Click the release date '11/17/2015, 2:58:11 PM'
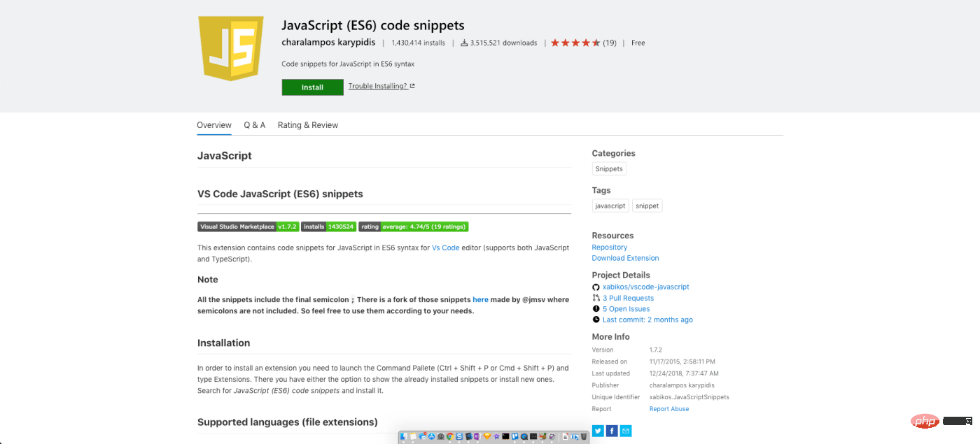 (682, 361)
